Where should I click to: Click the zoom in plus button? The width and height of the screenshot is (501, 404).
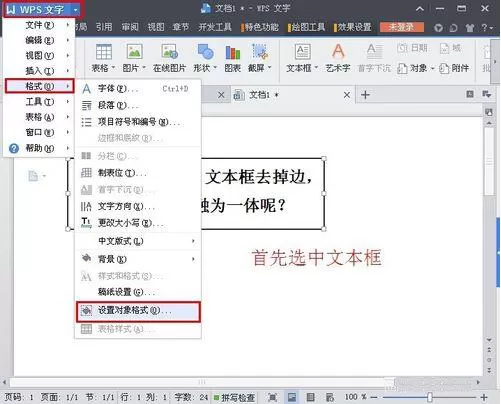pyautogui.click(x=484, y=397)
